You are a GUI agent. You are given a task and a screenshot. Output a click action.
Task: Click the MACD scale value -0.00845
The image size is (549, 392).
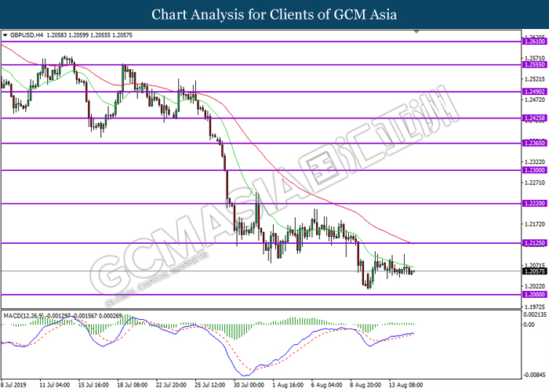pos(535,375)
